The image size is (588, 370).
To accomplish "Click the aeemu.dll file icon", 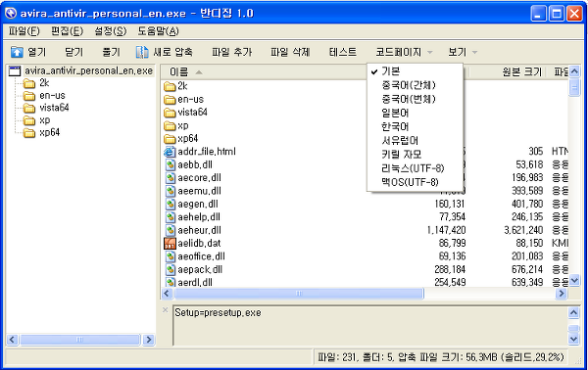I will click(171, 191).
